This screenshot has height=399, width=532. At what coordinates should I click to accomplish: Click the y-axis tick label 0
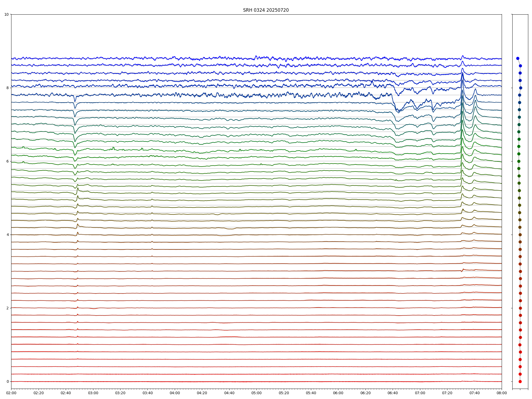[x=7, y=381]
